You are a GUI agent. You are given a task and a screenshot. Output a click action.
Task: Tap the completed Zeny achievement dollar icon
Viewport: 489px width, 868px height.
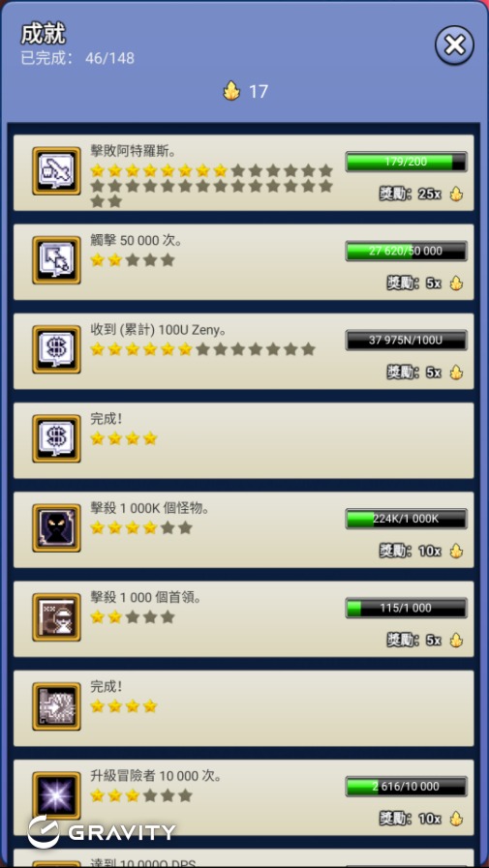pyautogui.click(x=56, y=438)
